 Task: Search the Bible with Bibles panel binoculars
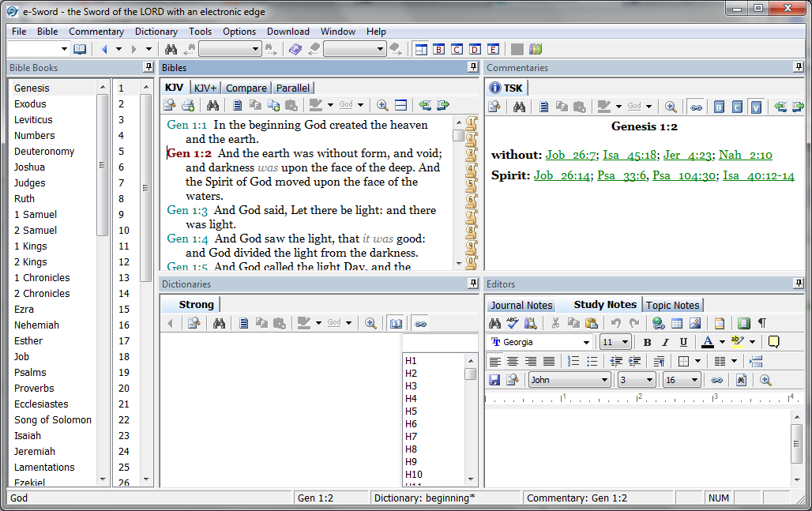(x=212, y=105)
